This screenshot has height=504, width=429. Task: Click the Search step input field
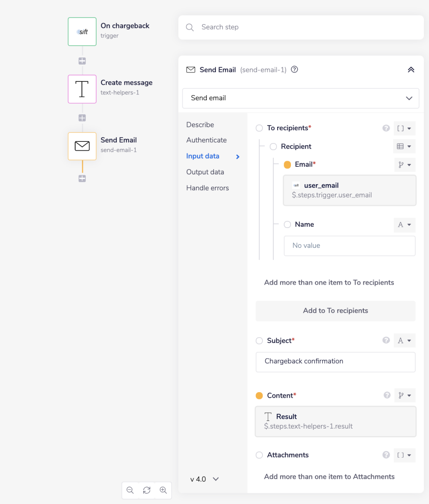300,27
